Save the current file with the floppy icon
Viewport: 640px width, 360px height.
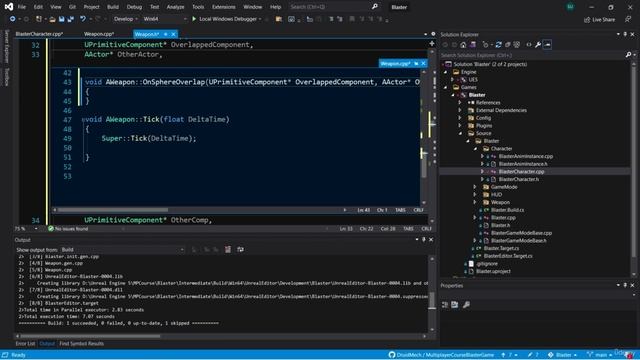(62, 19)
